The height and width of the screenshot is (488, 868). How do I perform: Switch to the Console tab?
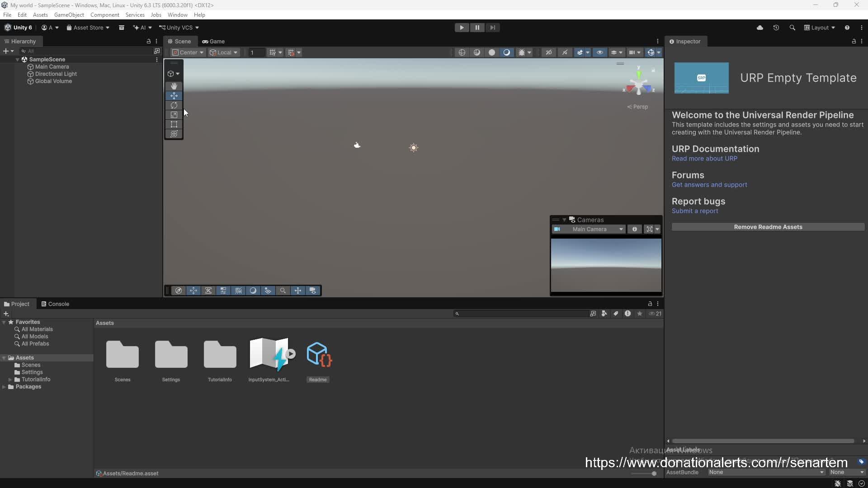(55, 304)
